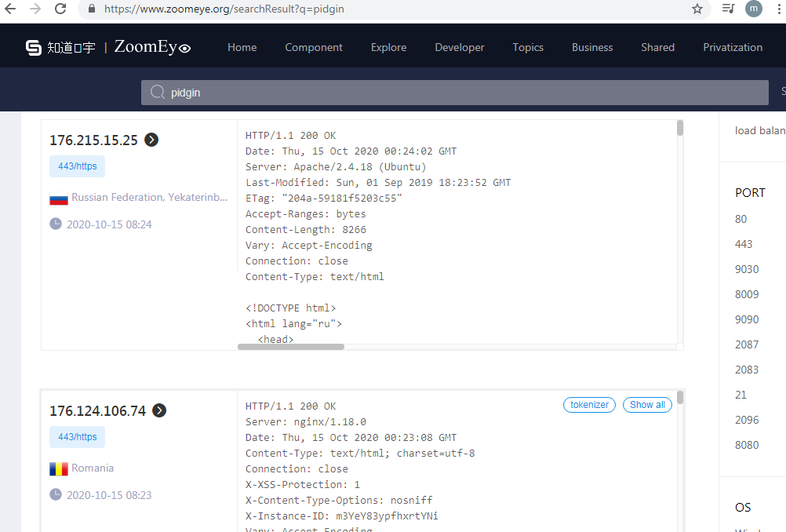786x532 pixels.
Task: Click the ETag header line
Action: tap(324, 198)
